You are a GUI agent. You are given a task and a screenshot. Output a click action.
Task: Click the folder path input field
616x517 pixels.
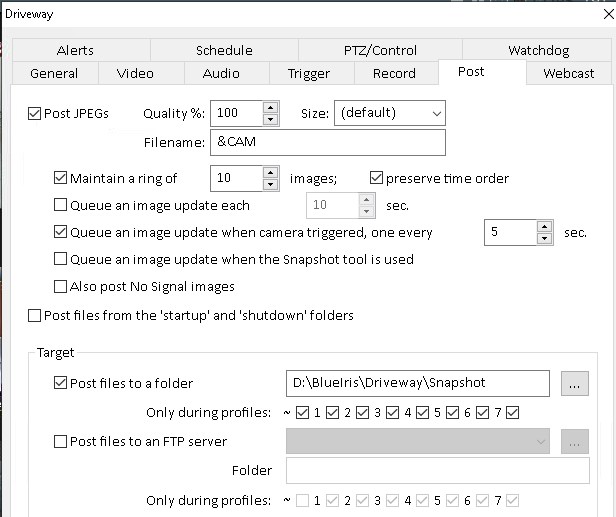[x=417, y=383]
